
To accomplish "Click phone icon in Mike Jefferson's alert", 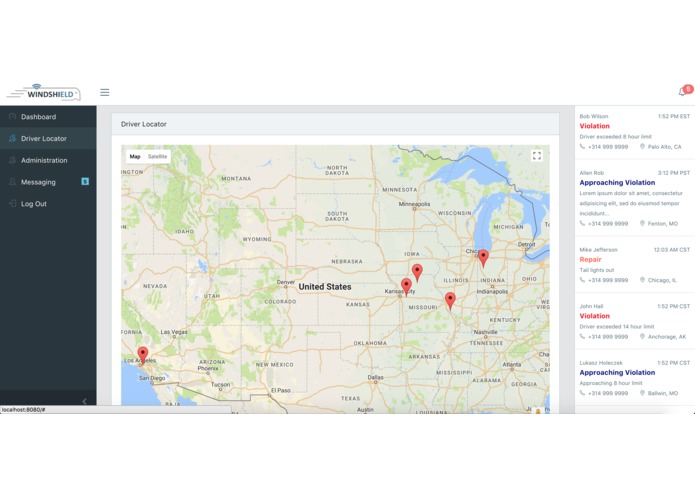I will [x=582, y=280].
